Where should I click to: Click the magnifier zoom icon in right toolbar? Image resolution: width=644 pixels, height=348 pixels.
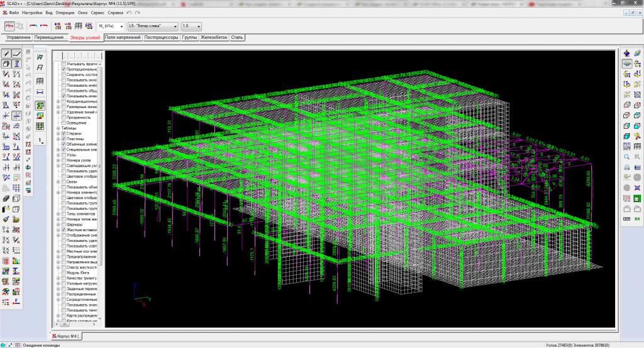click(627, 156)
